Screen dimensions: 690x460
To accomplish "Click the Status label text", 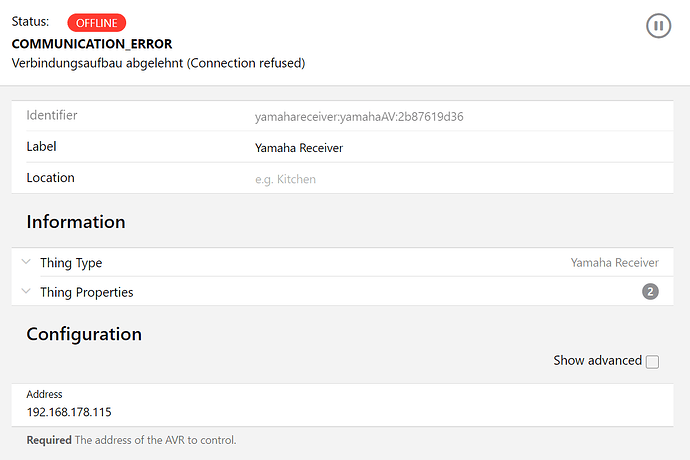I will [x=30, y=22].
